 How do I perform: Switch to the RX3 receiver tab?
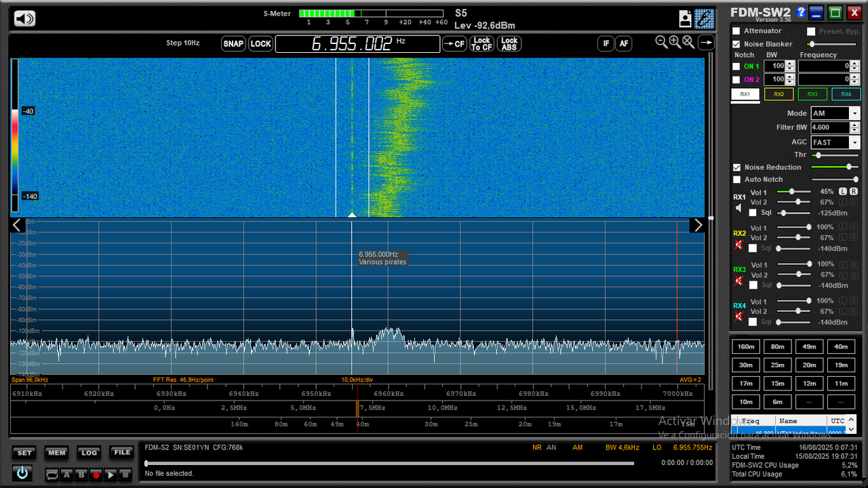pos(812,94)
